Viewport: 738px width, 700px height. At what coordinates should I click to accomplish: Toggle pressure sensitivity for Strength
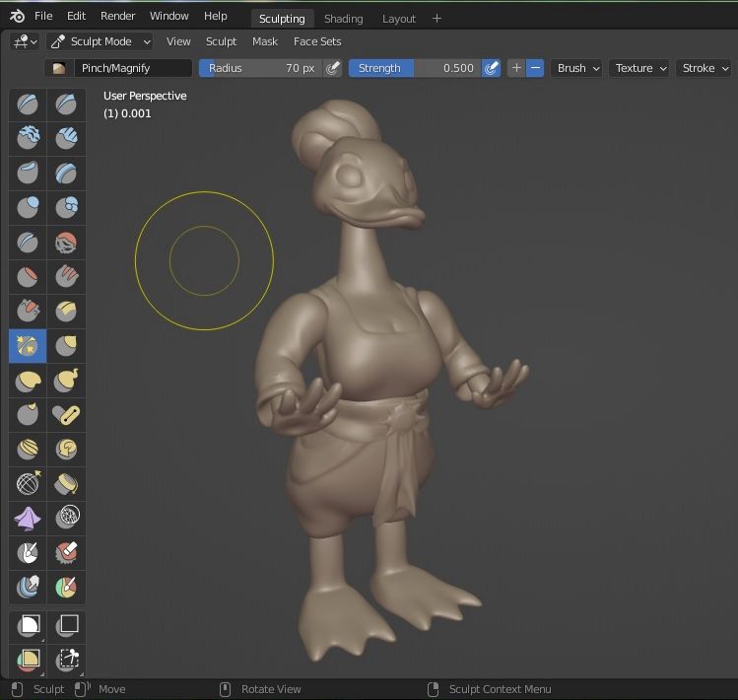(x=490, y=68)
